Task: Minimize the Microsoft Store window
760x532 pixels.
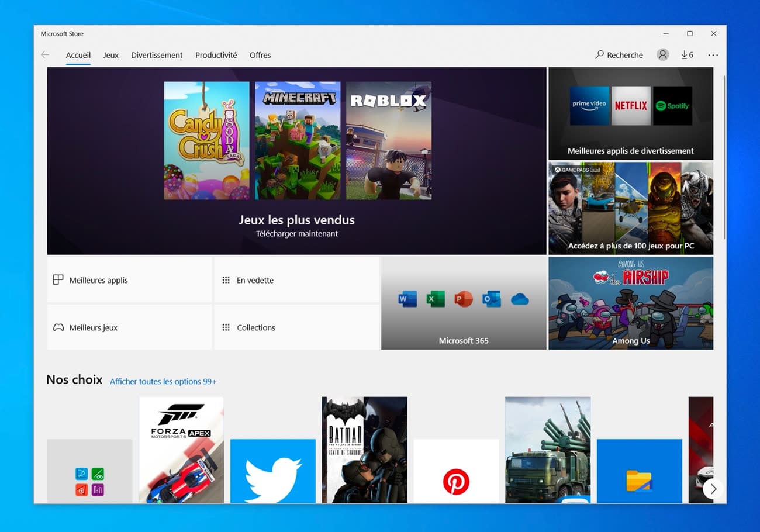Action: 666,34
